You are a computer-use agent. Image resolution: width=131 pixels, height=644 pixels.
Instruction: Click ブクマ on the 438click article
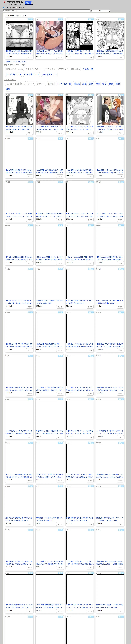point(30,264)
